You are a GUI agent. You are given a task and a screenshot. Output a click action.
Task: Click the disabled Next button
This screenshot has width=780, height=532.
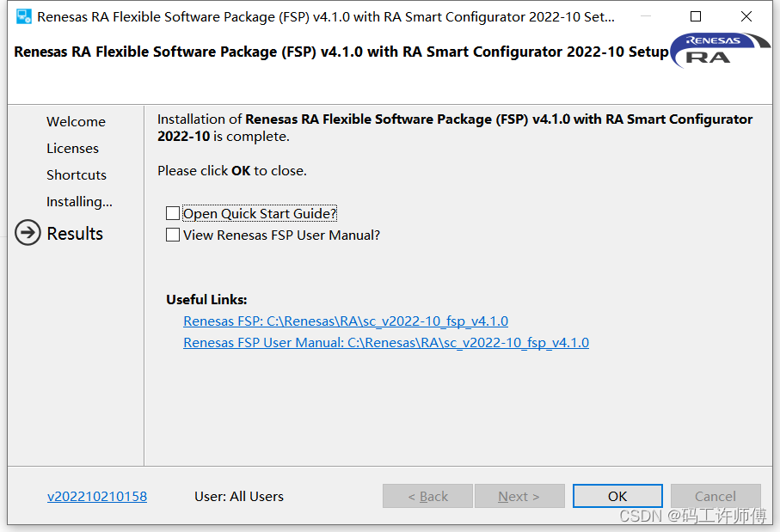(x=519, y=496)
